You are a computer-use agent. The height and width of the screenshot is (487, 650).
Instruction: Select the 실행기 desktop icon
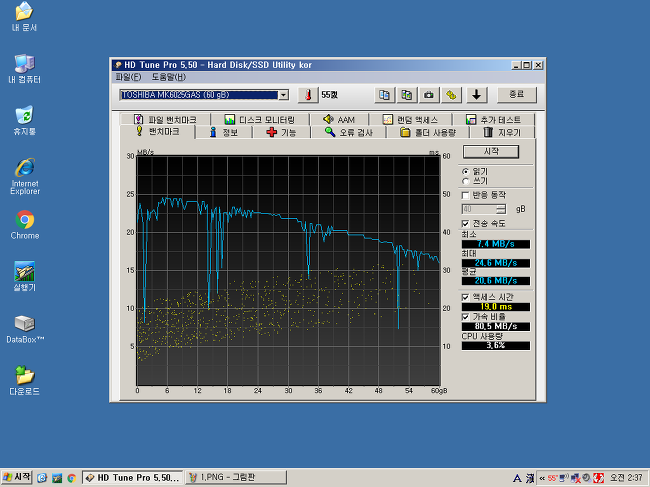(24, 276)
